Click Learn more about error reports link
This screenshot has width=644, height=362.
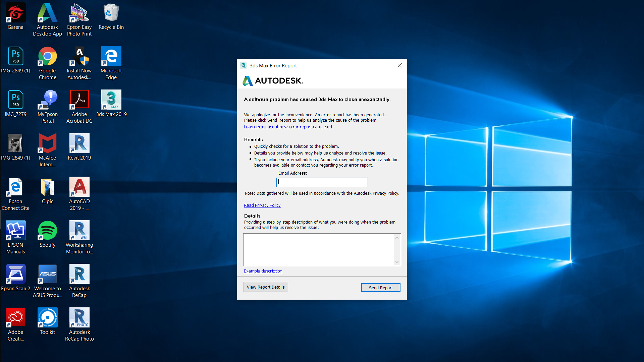288,127
